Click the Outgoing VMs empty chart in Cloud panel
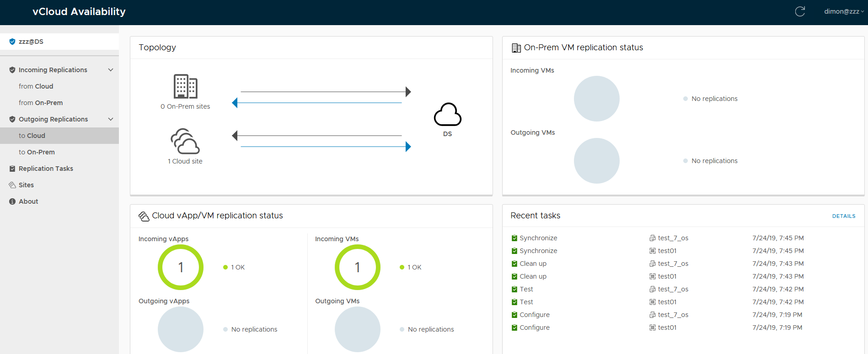The image size is (868, 354). [x=358, y=329]
